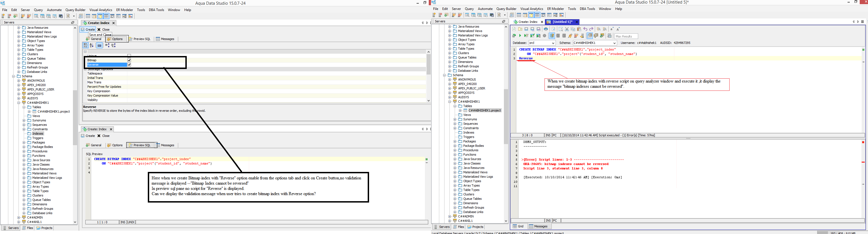Collapse C##ABHISHEK1 node in right window tree
This screenshot has width=868, height=234.
click(449, 102)
